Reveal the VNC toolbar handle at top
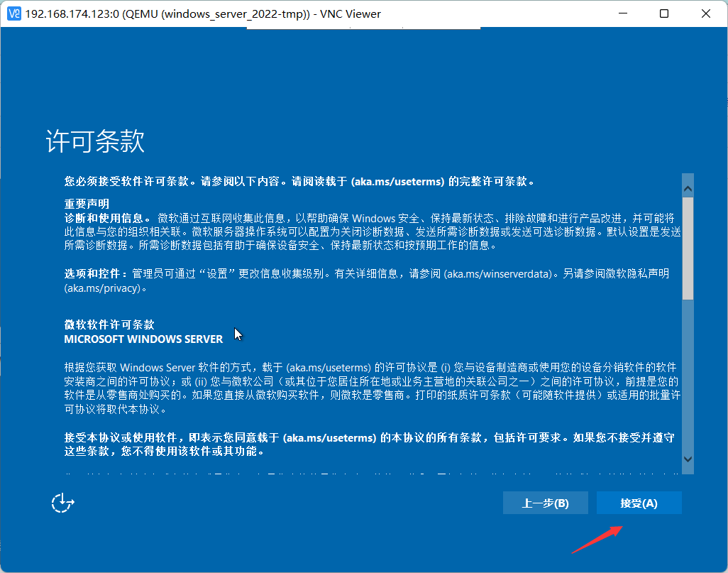Screen dimensions: 728x573 [x=363, y=28]
